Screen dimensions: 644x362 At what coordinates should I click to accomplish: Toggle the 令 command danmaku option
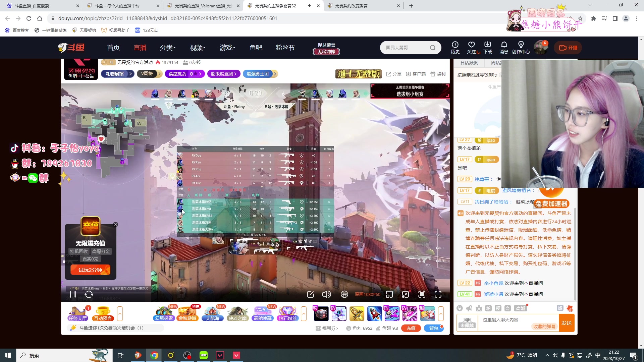click(x=508, y=308)
